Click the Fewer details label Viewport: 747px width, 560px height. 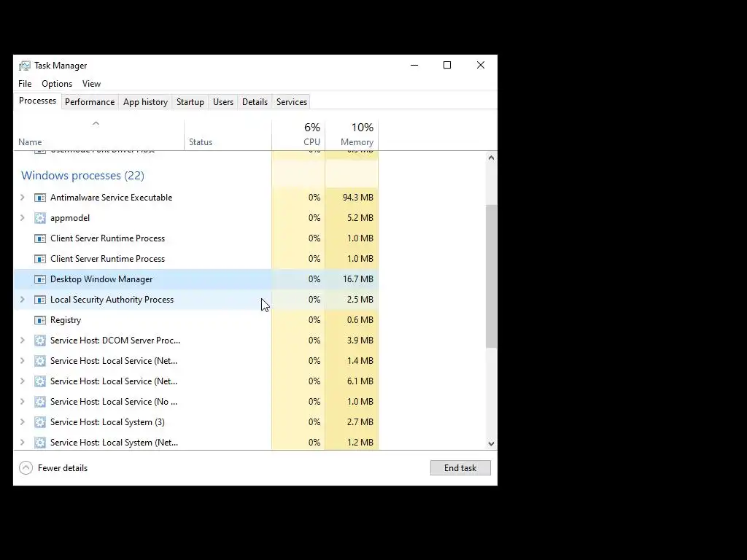[63, 468]
